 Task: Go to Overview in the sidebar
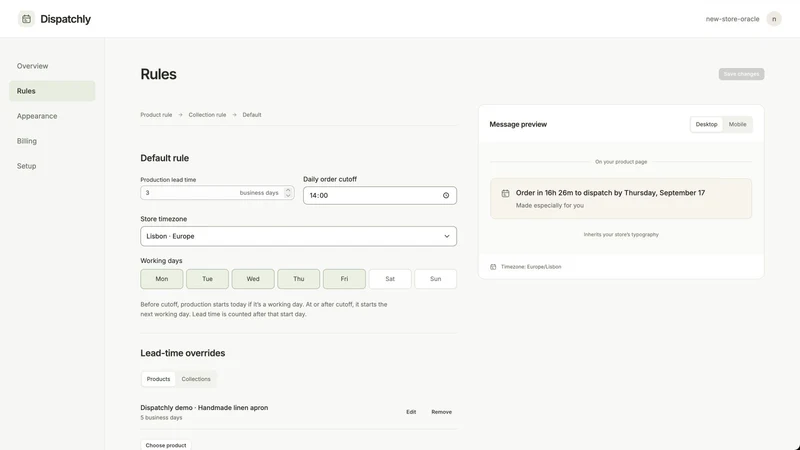(x=32, y=66)
